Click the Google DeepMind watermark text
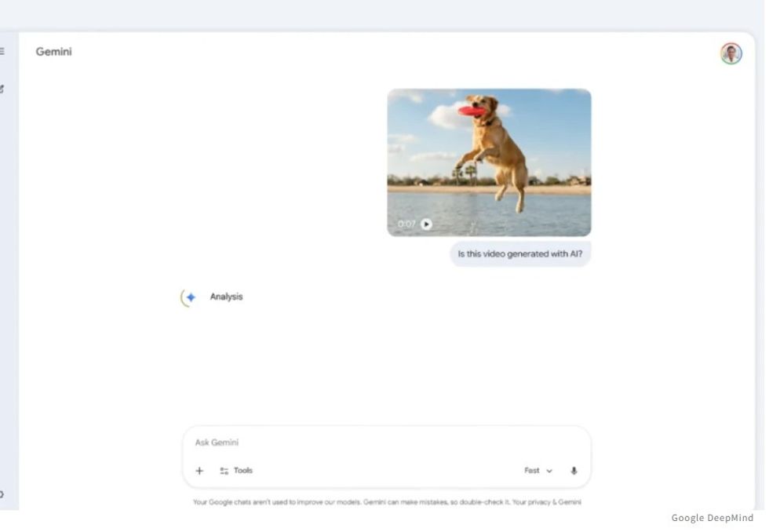 tap(713, 518)
